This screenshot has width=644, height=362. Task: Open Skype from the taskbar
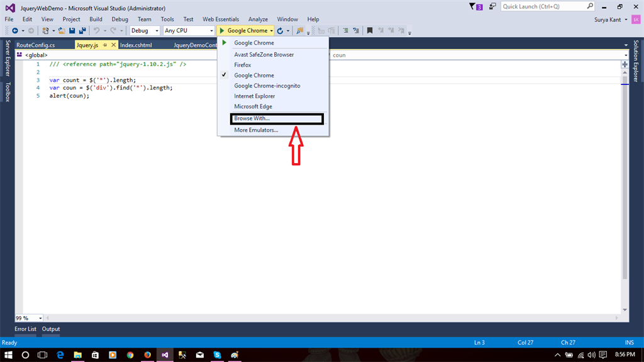pyautogui.click(x=217, y=354)
